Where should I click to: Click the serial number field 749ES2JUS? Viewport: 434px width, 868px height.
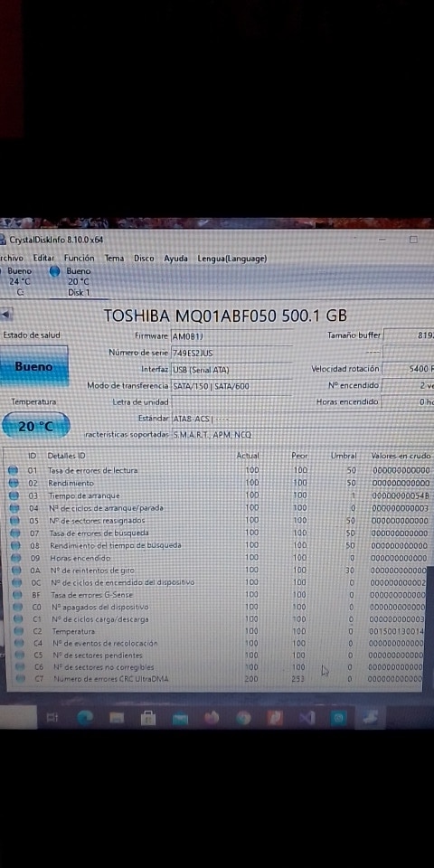click(x=231, y=353)
